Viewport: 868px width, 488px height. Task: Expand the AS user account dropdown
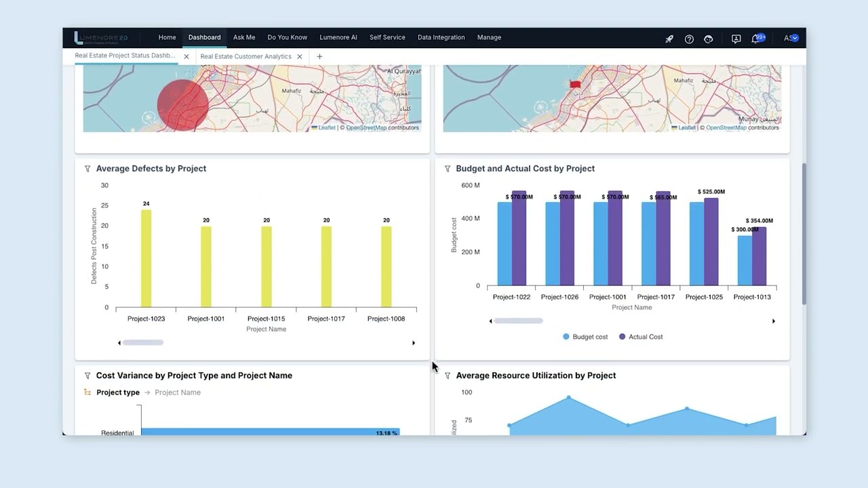point(791,38)
